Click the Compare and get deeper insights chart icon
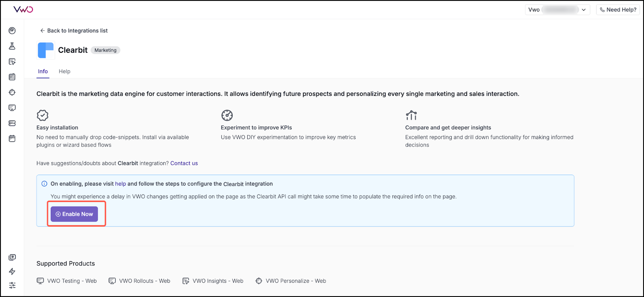This screenshot has height=297, width=644. (x=411, y=115)
